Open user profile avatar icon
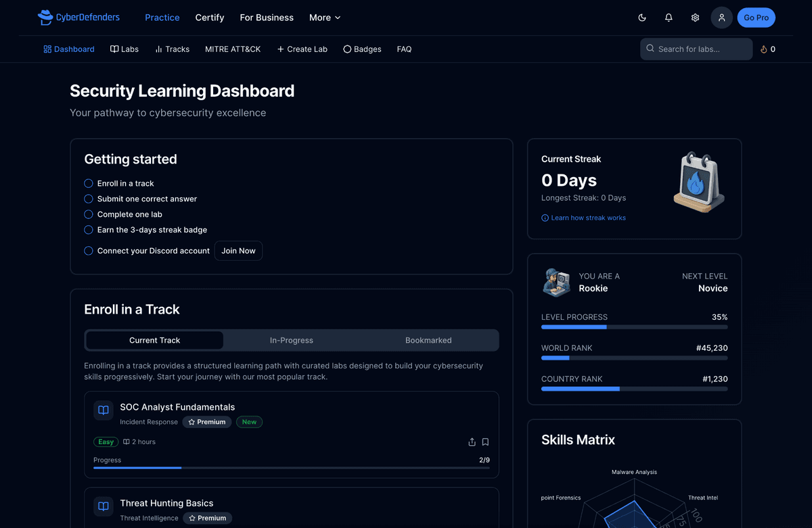Viewport: 812px width, 528px height. [x=721, y=18]
